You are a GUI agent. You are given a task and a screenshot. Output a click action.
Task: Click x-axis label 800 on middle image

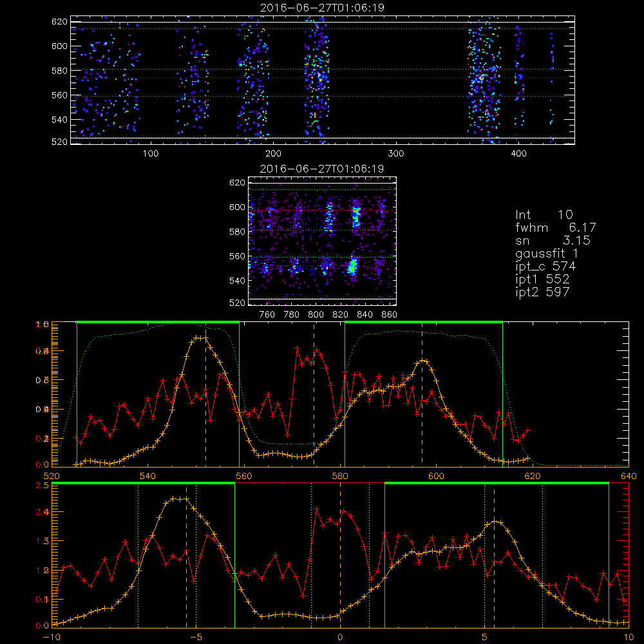click(x=316, y=315)
